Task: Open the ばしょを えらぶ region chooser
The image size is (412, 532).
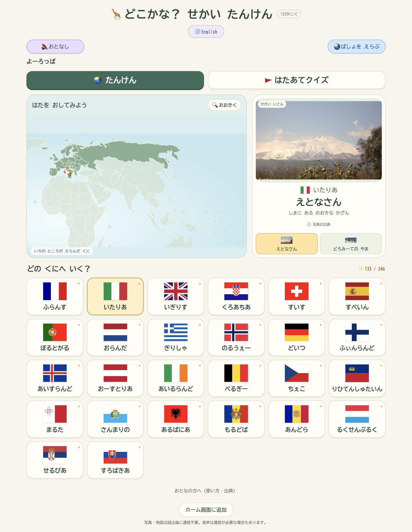Action: coord(357,47)
